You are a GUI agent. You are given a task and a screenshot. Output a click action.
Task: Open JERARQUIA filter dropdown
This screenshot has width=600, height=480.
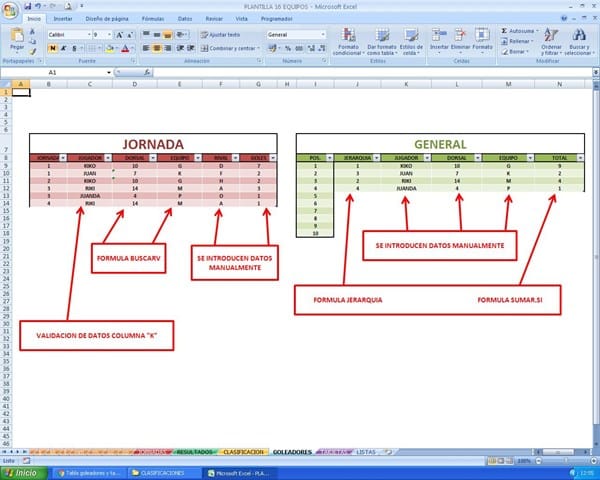click(377, 158)
